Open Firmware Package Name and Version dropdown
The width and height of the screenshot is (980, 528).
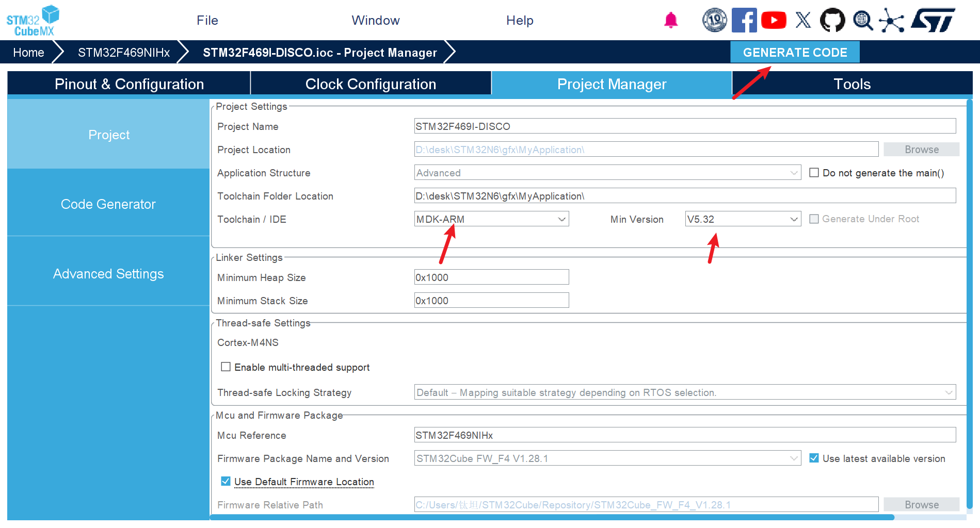607,458
